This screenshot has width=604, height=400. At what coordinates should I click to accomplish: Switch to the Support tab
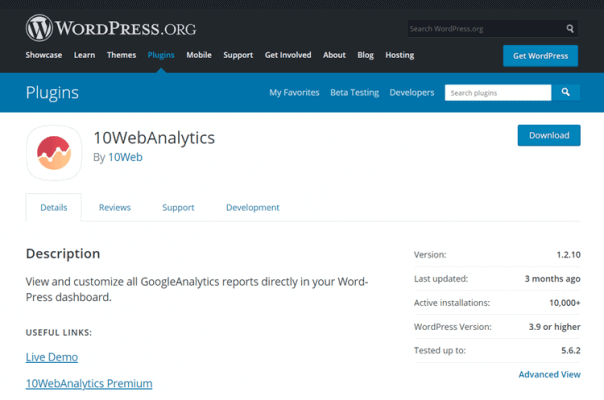(x=178, y=208)
